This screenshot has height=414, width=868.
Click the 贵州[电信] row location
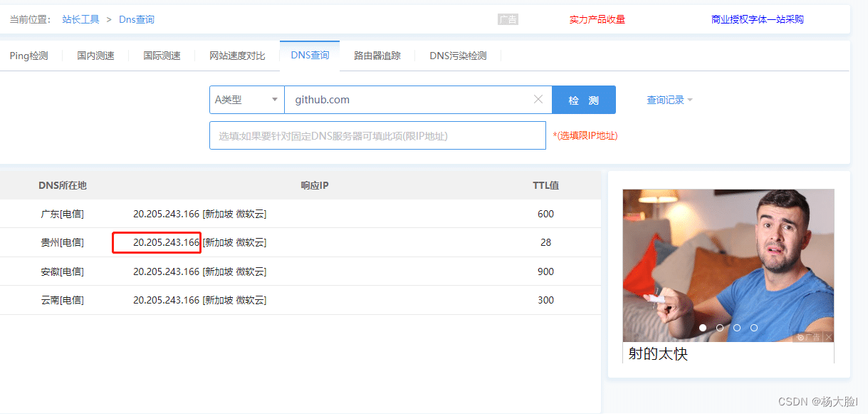(63, 242)
